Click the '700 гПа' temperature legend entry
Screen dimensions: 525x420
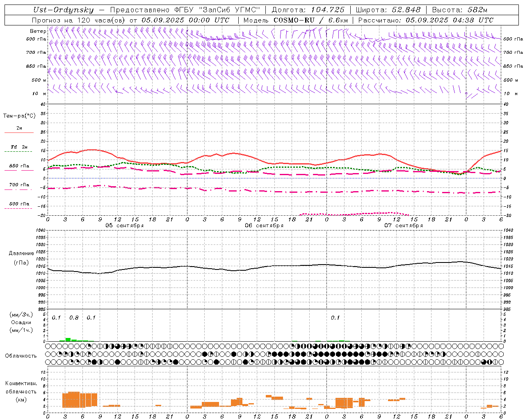[19, 185]
